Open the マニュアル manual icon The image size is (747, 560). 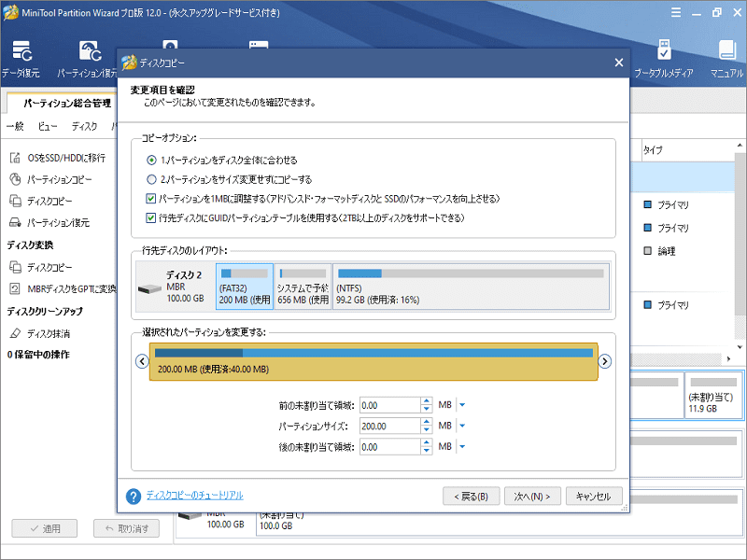point(726,59)
